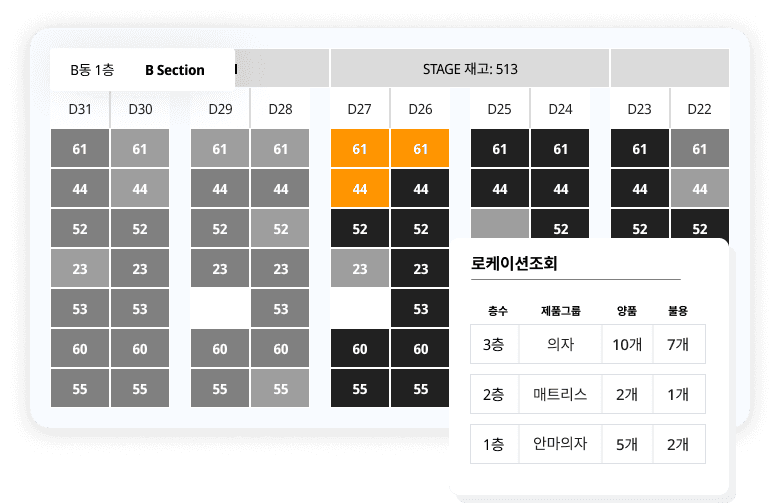This screenshot has height=503, width=775.
Task: Click the 5개 good quantity cell
Action: [627, 444]
